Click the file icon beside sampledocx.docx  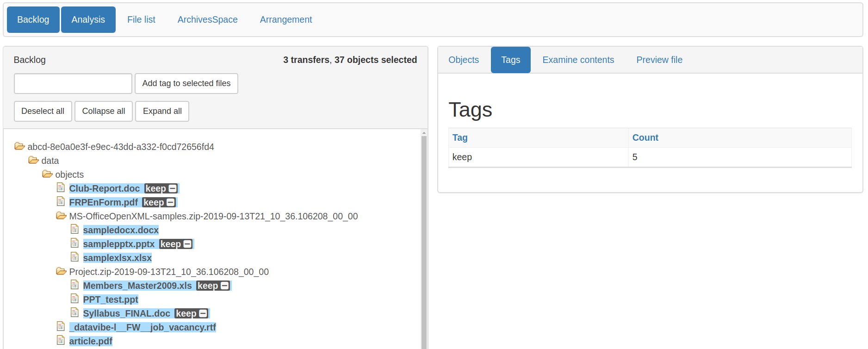click(x=75, y=229)
